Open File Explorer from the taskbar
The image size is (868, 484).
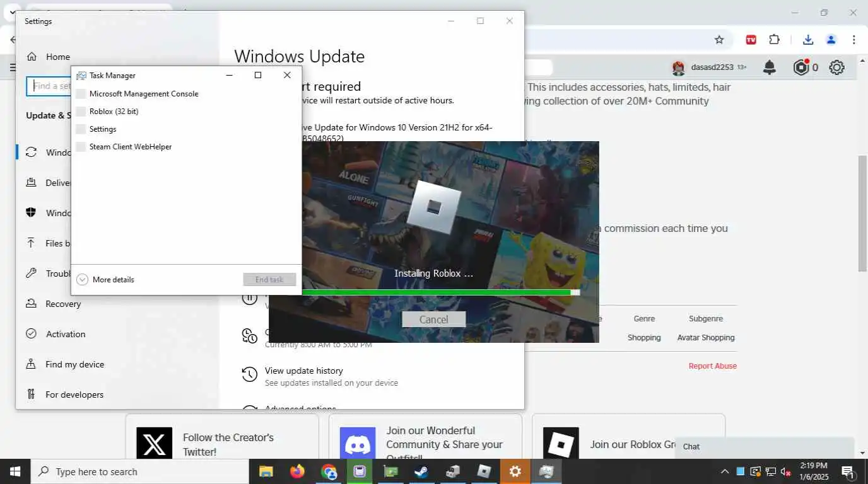point(266,471)
